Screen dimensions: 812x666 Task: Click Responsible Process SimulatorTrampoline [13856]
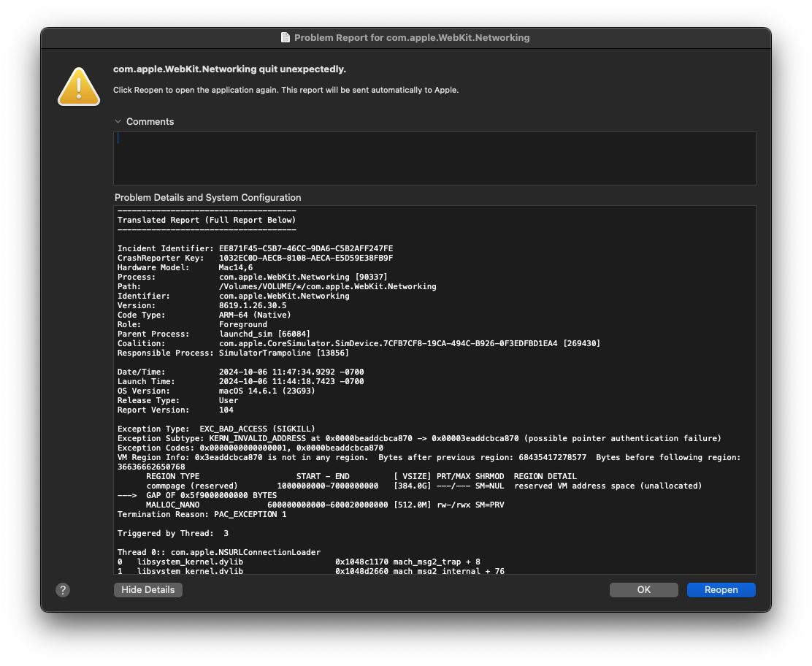tap(284, 353)
